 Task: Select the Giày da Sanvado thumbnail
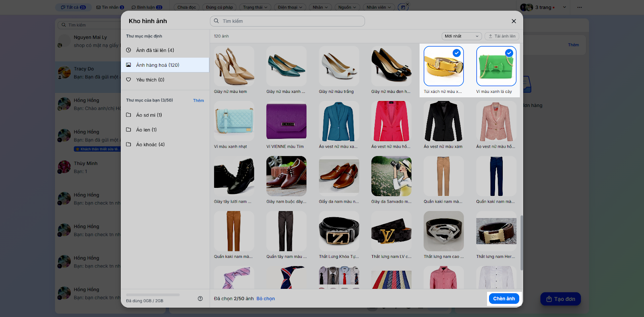click(x=391, y=176)
